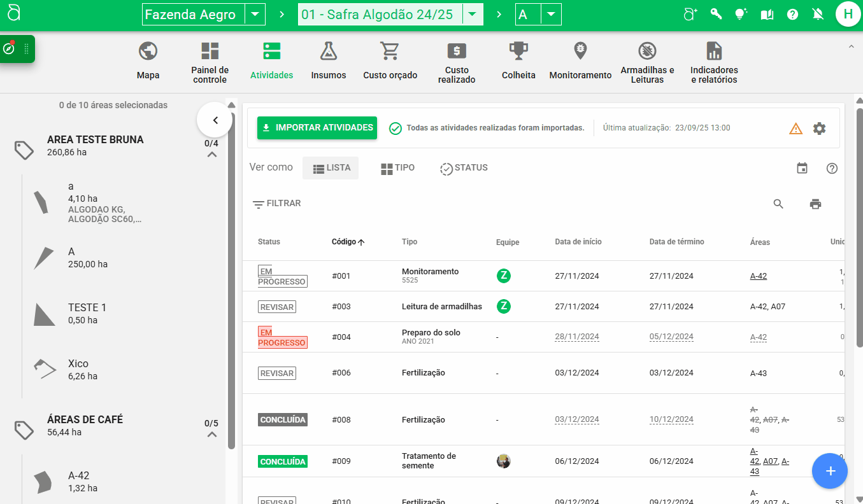Click start date 28/11/2024 on row #004
Screen dimensions: 863x504
click(x=577, y=337)
